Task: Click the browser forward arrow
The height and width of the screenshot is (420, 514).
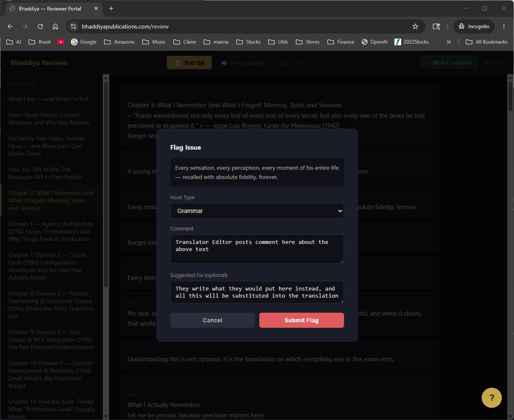Action: click(25, 26)
